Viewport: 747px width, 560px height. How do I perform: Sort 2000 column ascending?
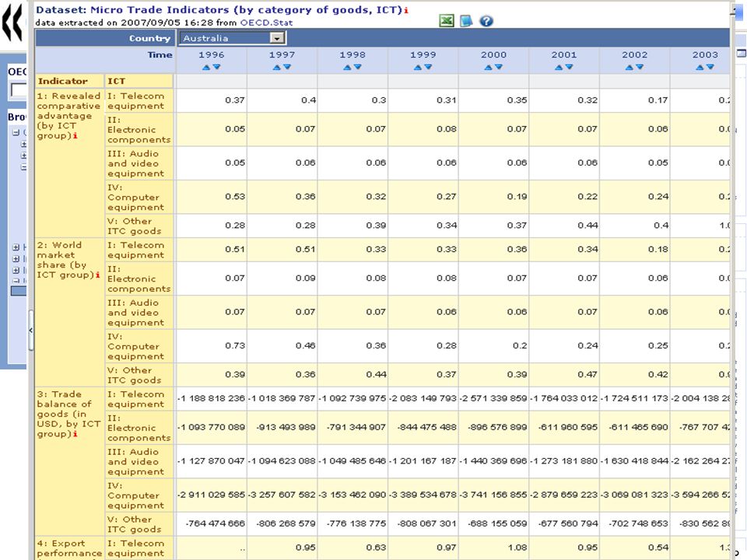click(x=489, y=67)
